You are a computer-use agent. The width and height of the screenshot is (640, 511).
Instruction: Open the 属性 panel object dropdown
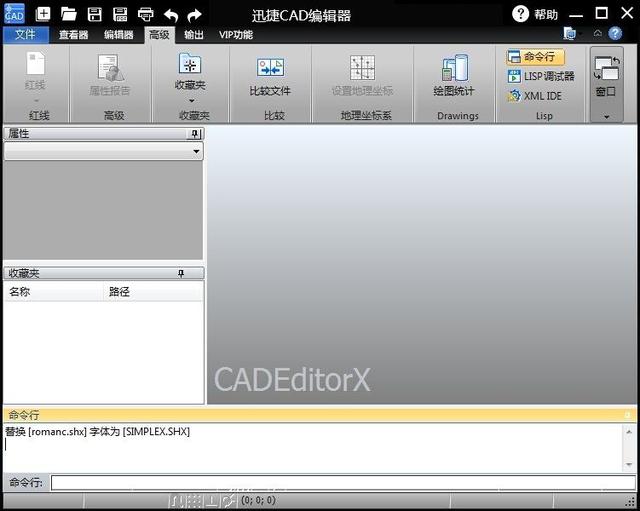(x=196, y=151)
